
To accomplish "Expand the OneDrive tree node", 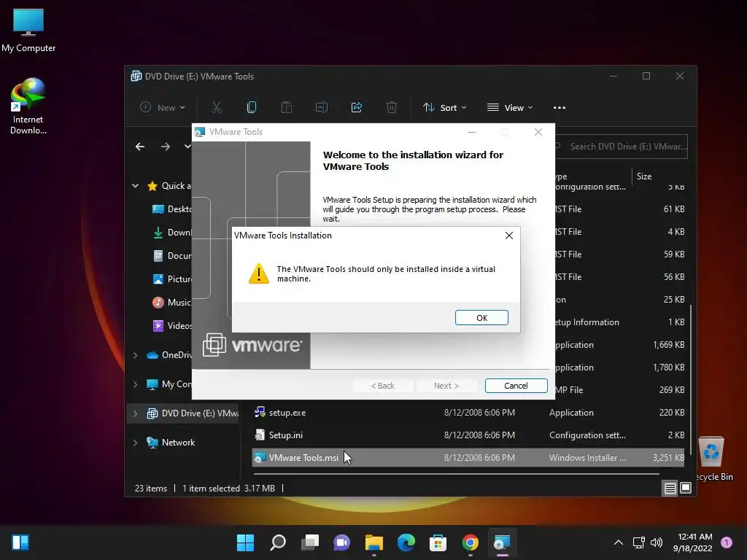I will [135, 355].
